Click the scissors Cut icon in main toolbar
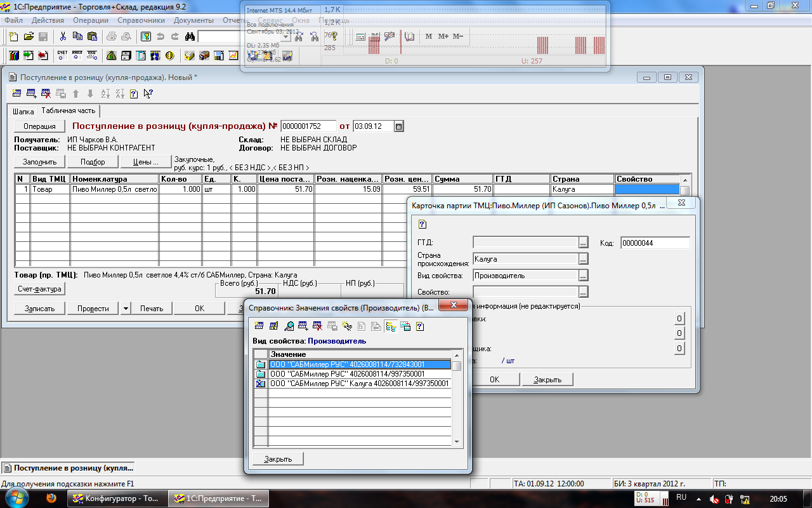 click(63, 37)
